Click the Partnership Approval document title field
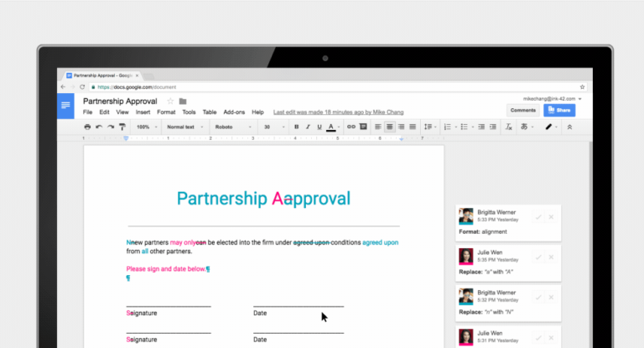Screen dimensions: 644x348 click(x=120, y=101)
